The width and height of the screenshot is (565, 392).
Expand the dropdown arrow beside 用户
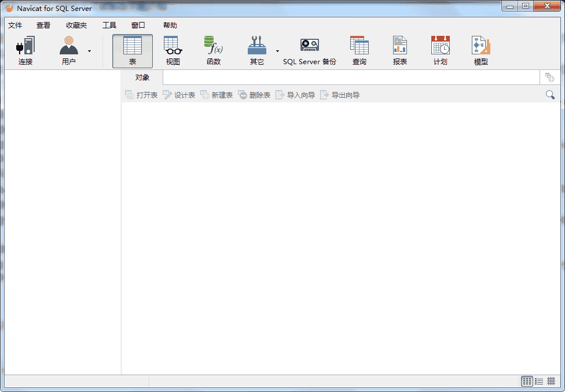(x=89, y=51)
